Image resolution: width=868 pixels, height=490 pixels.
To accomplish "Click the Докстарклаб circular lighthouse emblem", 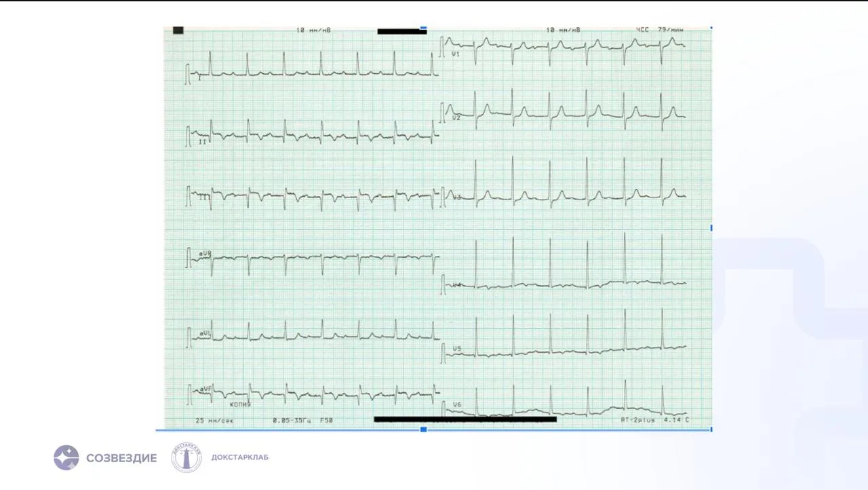I will point(186,457).
